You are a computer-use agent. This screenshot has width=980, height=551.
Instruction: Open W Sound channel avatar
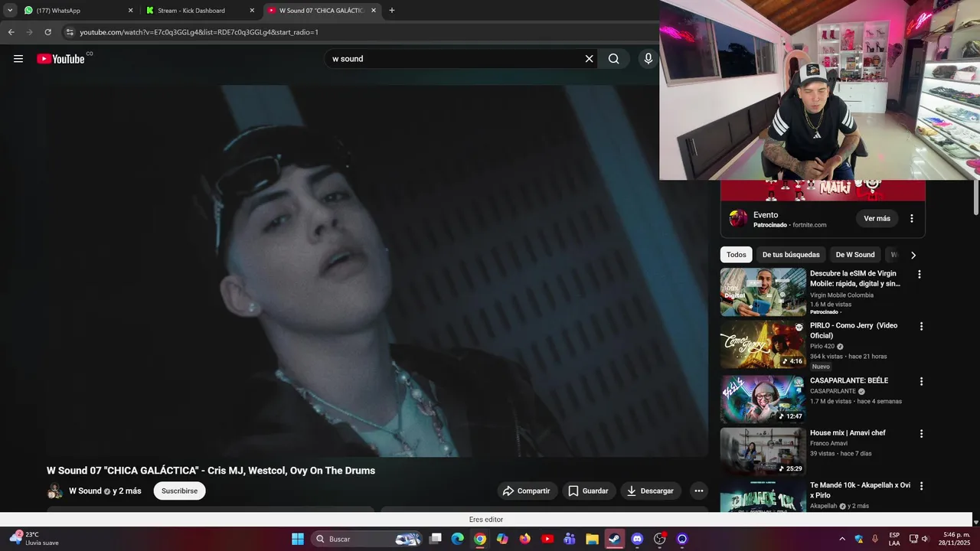pyautogui.click(x=55, y=491)
